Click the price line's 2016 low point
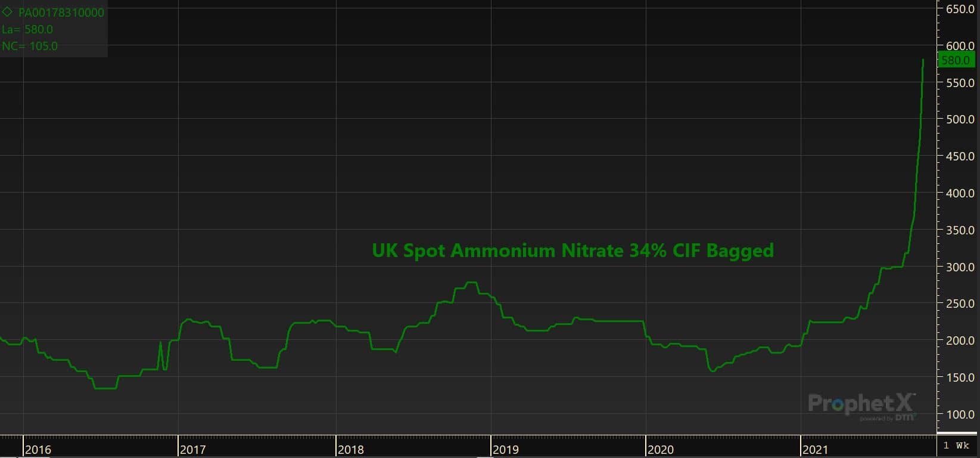 point(105,388)
